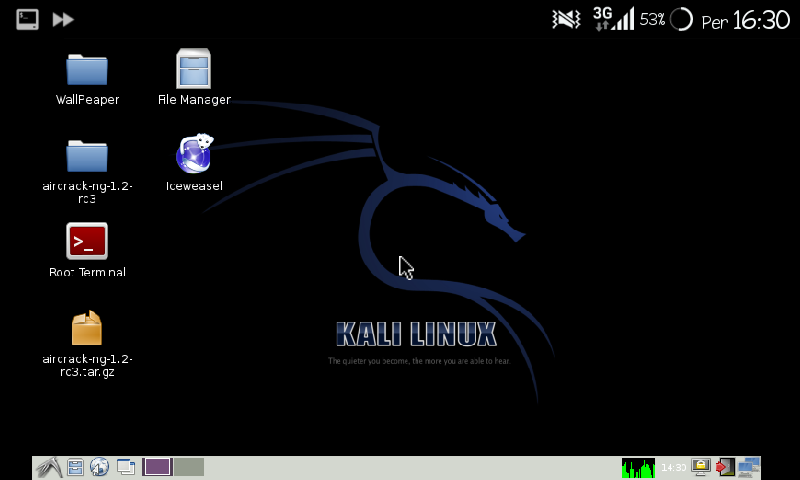The image size is (800, 480).
Task: Open the File Manager desktop icon
Action: [193, 69]
